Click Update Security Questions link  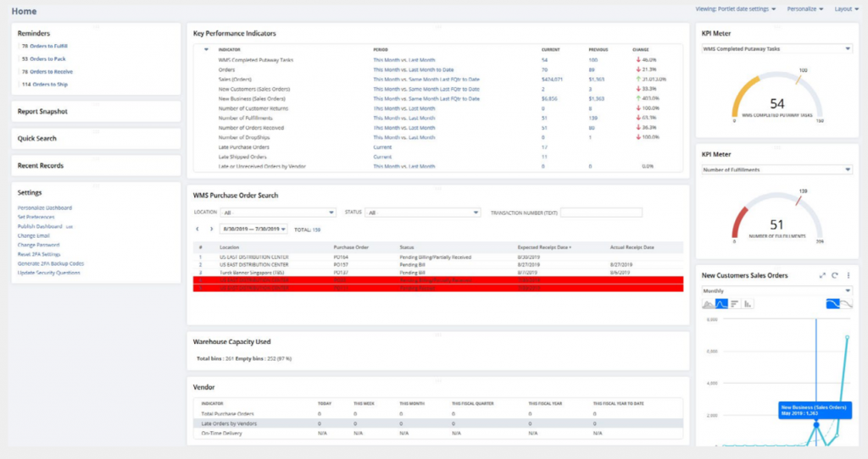click(x=48, y=273)
